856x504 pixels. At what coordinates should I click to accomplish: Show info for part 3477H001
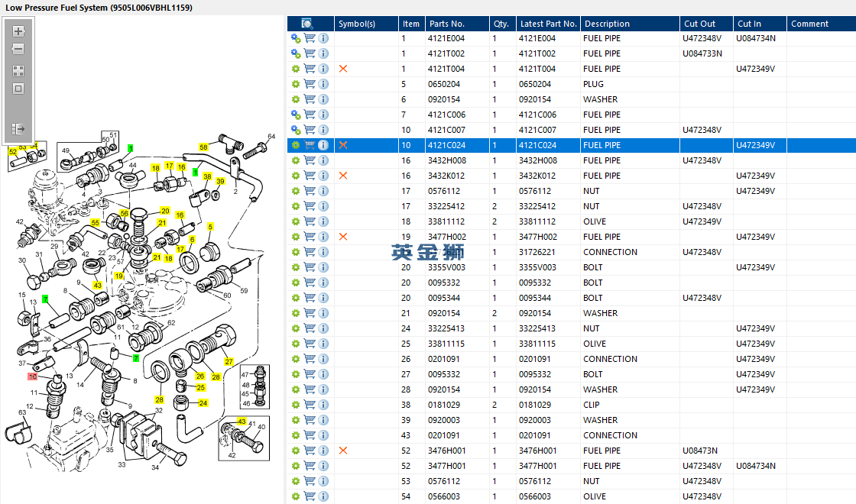tap(323, 466)
